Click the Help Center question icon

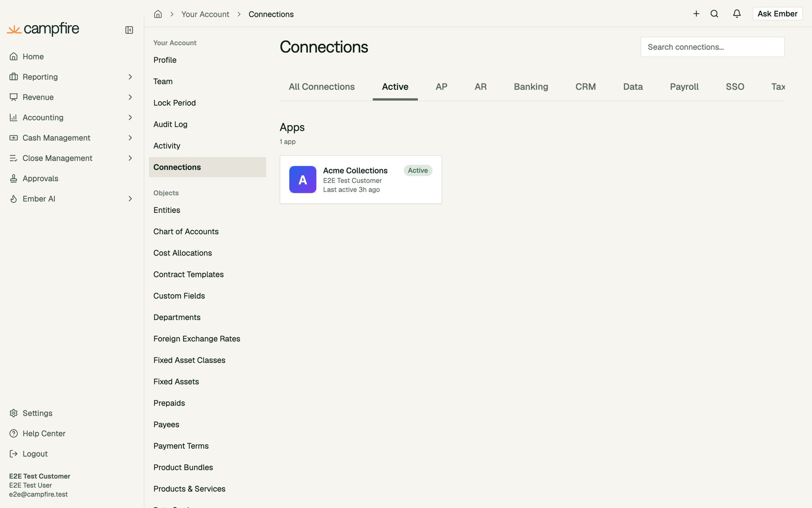point(14,433)
